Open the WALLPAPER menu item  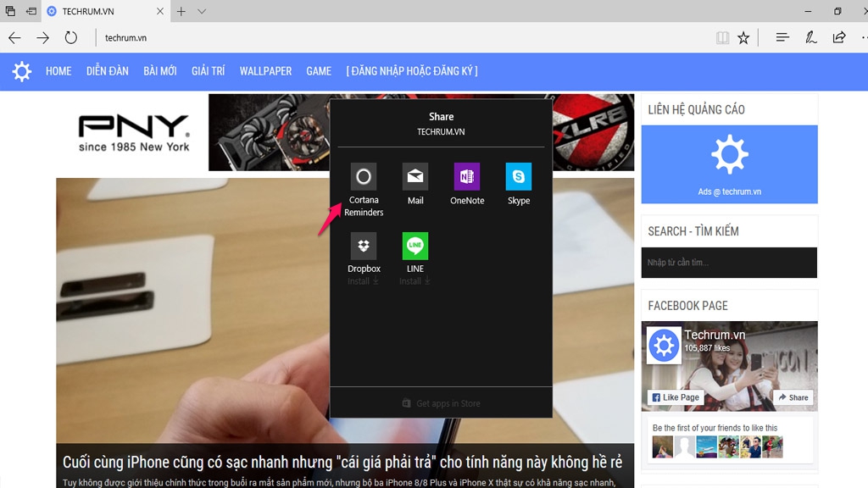265,71
